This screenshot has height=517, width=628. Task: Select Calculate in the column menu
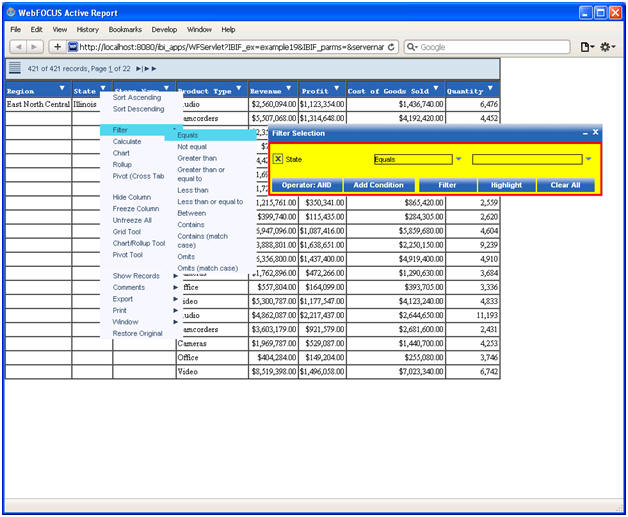pyautogui.click(x=127, y=141)
